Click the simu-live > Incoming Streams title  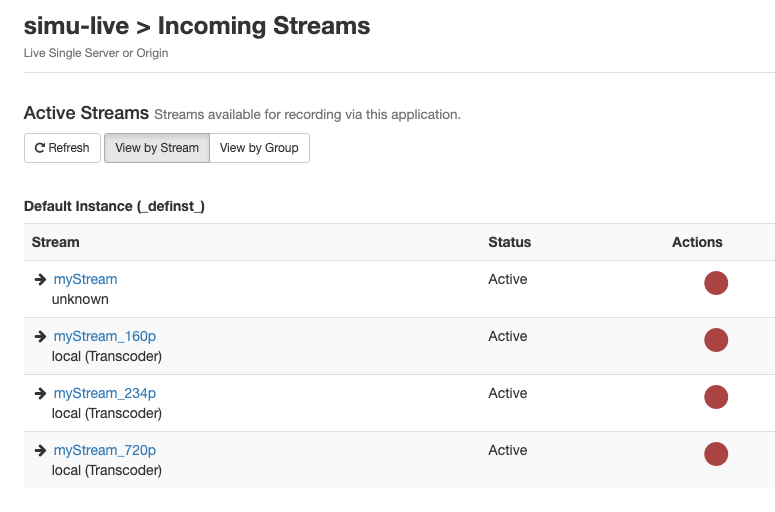click(197, 26)
